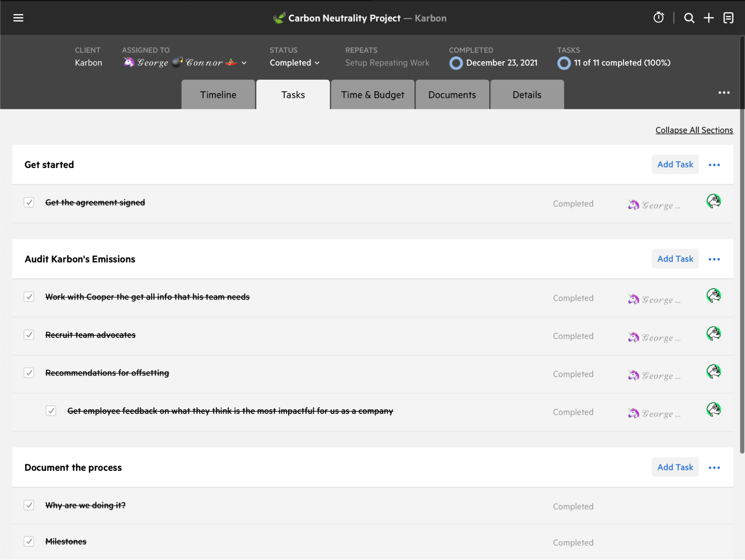Open the Time & Budget tab
Image resolution: width=745 pixels, height=560 pixels.
[x=372, y=95]
